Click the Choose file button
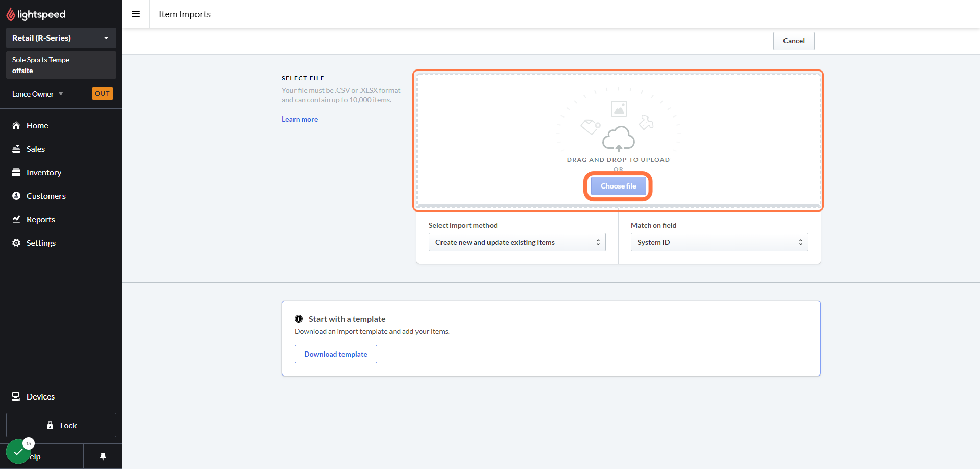 pos(618,186)
